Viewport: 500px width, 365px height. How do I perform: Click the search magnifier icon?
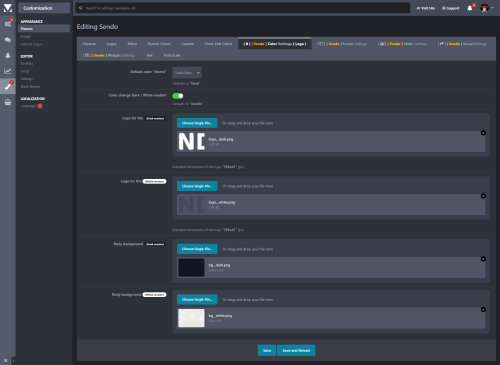point(81,8)
